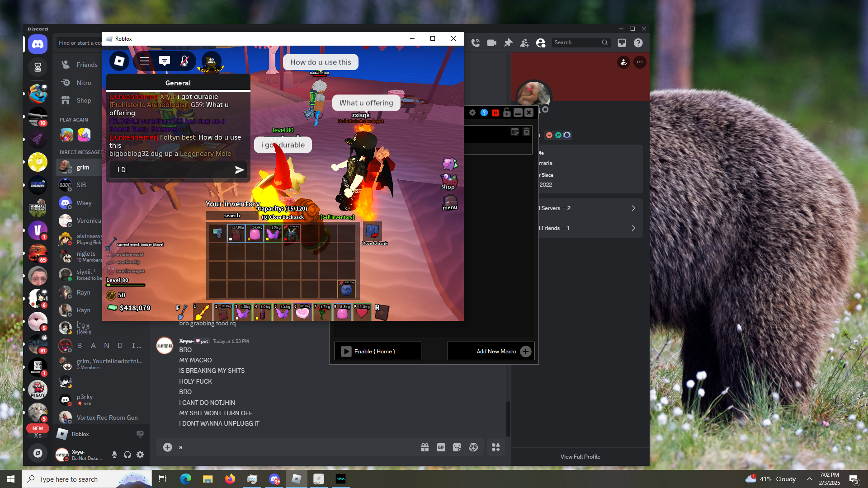Open the in-game shop button

(x=449, y=183)
